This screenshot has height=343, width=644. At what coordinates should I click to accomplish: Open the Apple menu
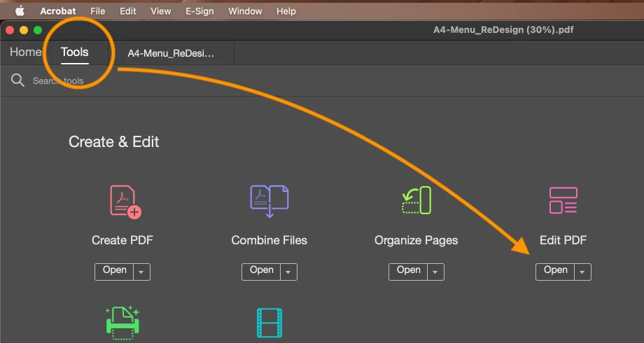(x=20, y=11)
